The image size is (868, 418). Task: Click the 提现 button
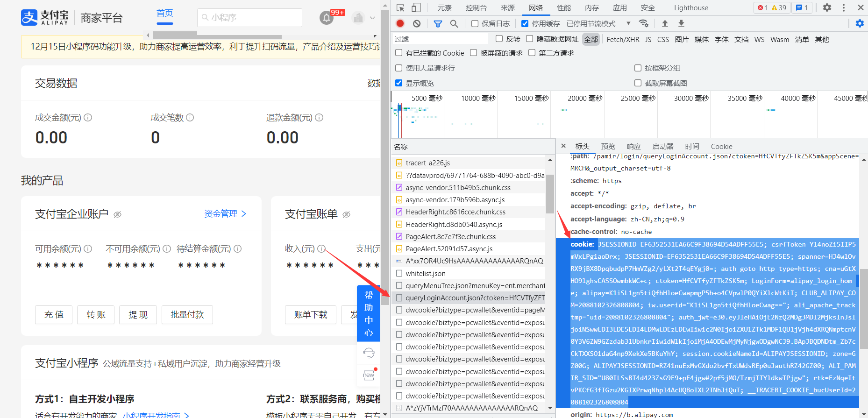[x=138, y=315]
